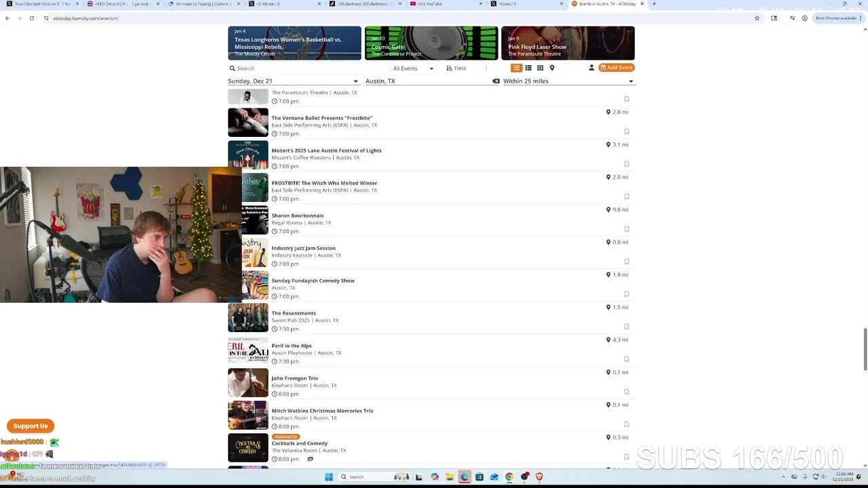Bookmark the Sharon Bourbonnais event
868x488 pixels.
tap(627, 229)
